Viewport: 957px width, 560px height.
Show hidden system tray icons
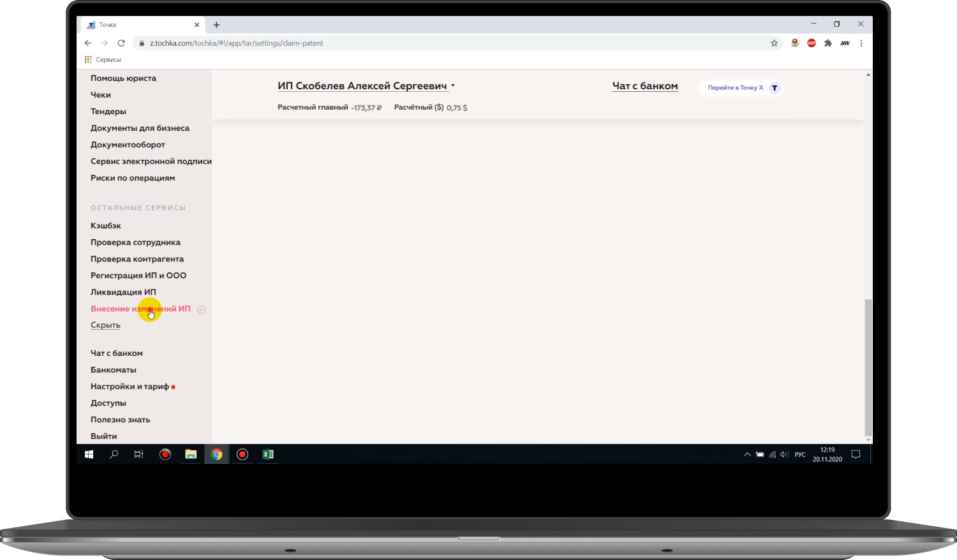pos(747,455)
